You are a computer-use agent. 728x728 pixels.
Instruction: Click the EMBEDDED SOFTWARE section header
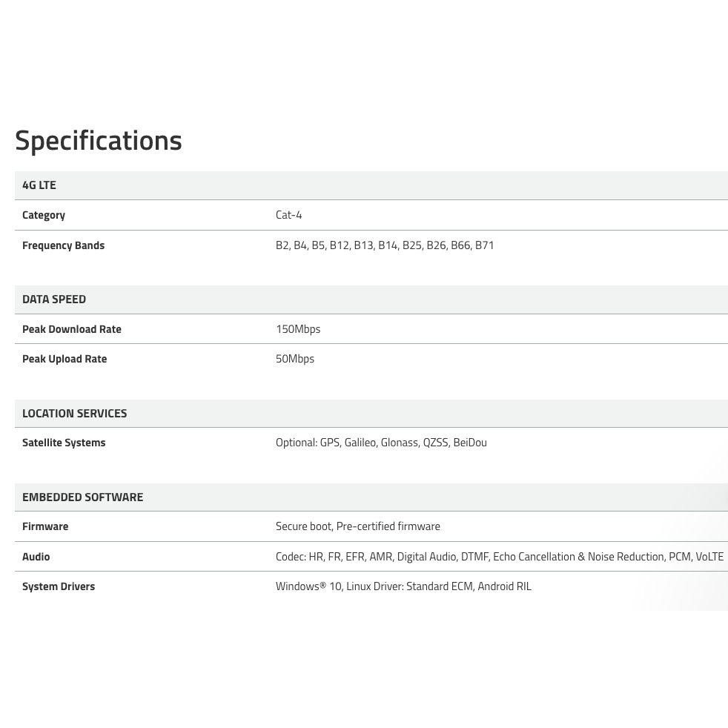point(82,497)
